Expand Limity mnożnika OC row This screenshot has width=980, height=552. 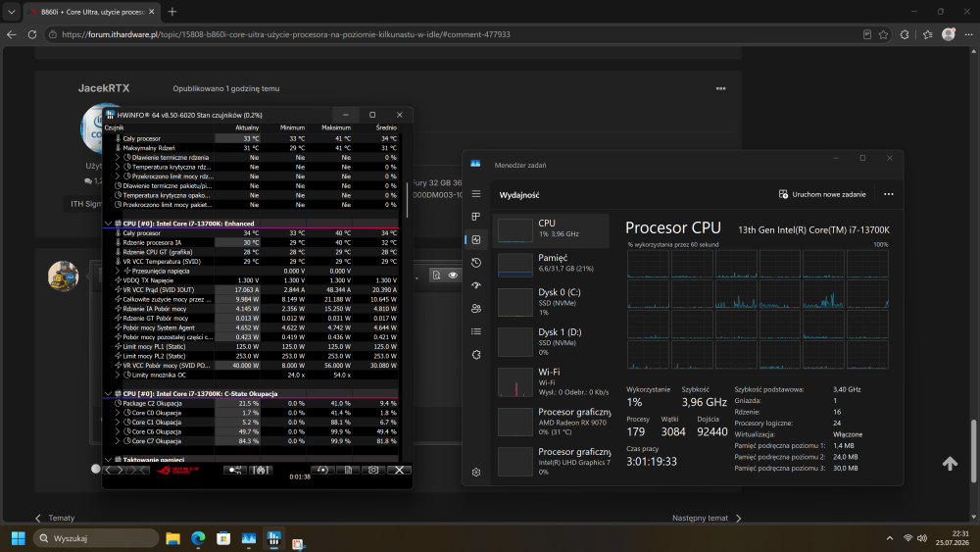[117, 376]
